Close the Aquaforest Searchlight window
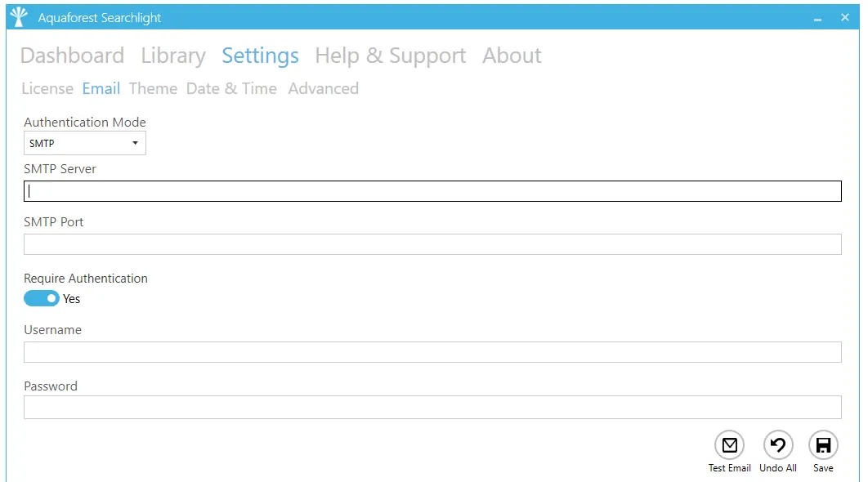 845,17
